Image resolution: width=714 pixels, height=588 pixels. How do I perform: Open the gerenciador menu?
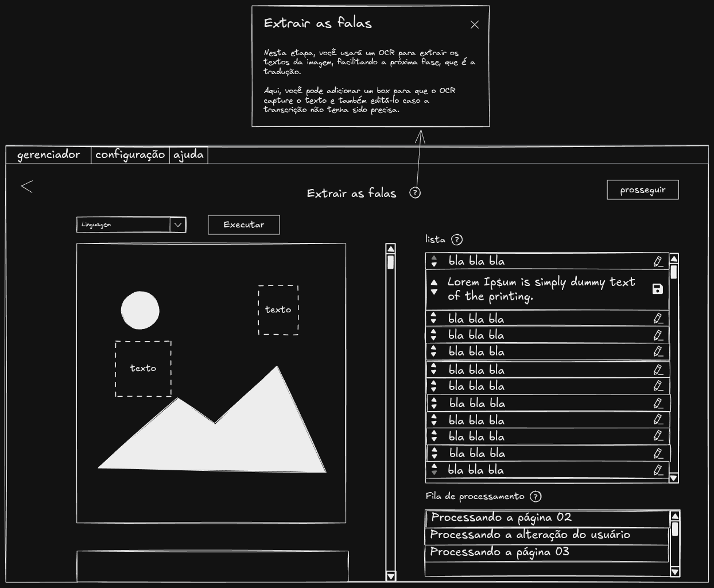[x=49, y=155]
